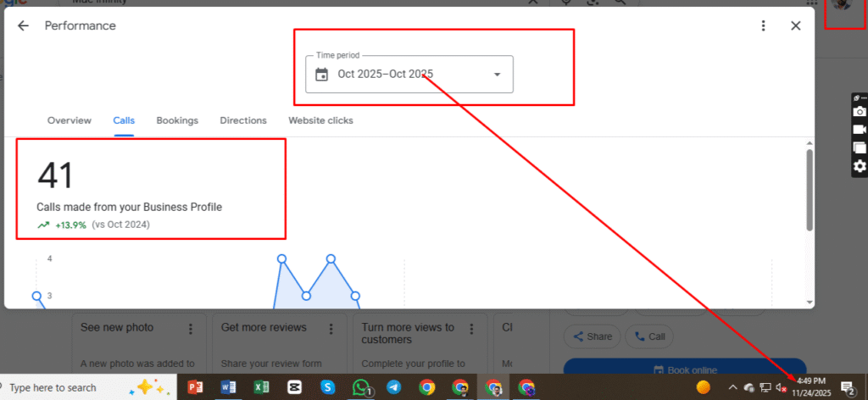The width and height of the screenshot is (868, 400).
Task: Click the Share button on business panel
Action: pyautogui.click(x=593, y=336)
